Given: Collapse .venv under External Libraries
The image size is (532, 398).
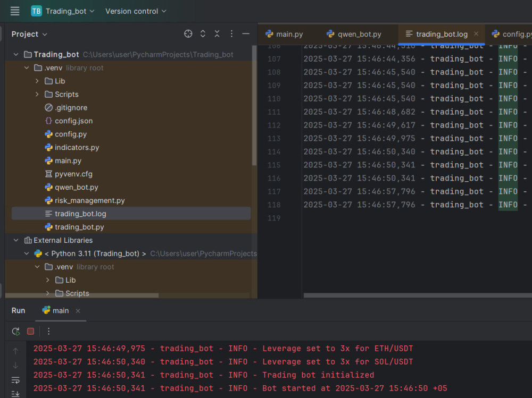Looking at the screenshot, I should [37, 267].
